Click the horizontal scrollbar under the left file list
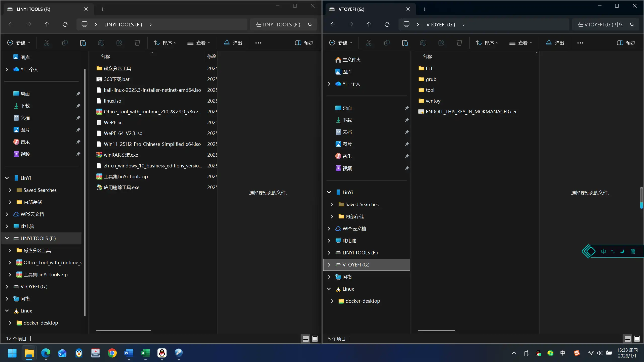Image resolution: width=644 pixels, height=362 pixels. tap(123, 331)
